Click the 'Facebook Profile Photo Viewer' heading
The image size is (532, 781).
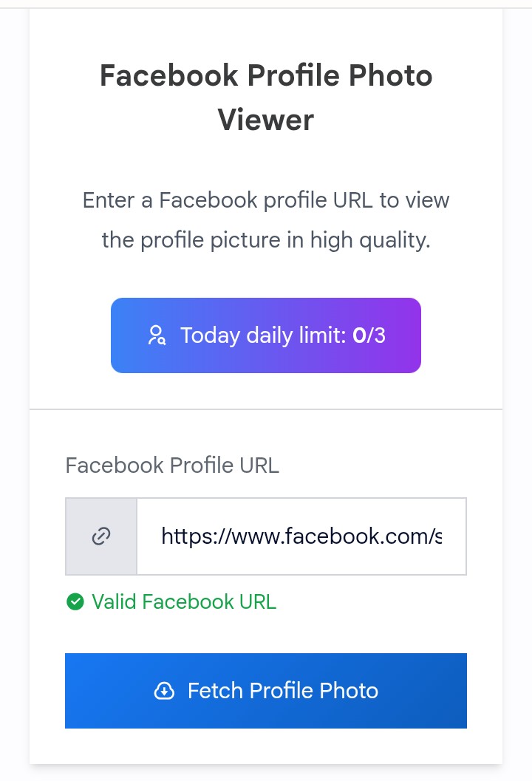point(266,98)
